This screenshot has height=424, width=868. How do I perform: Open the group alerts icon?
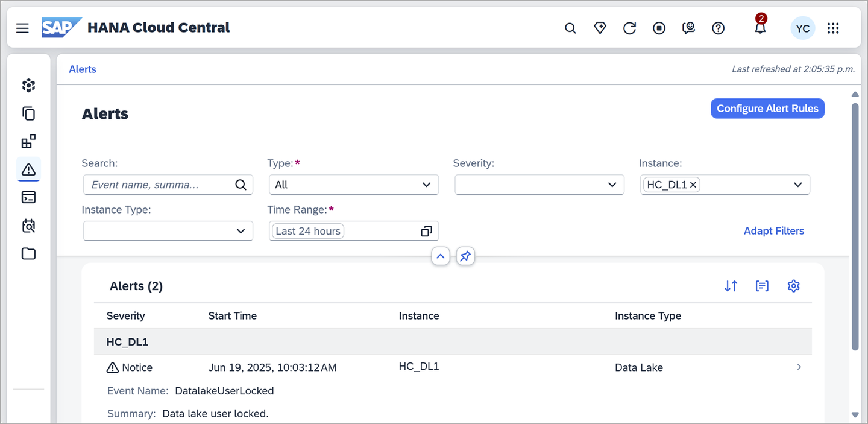pos(762,286)
